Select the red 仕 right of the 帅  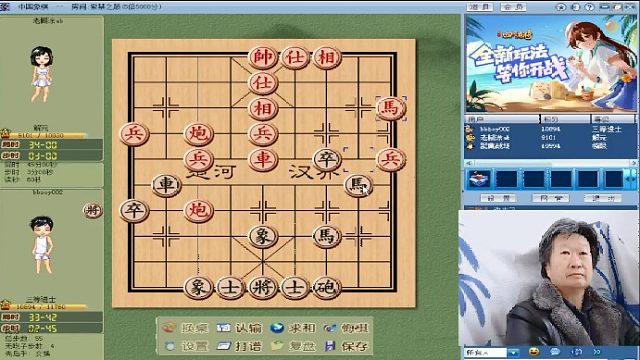click(x=295, y=57)
